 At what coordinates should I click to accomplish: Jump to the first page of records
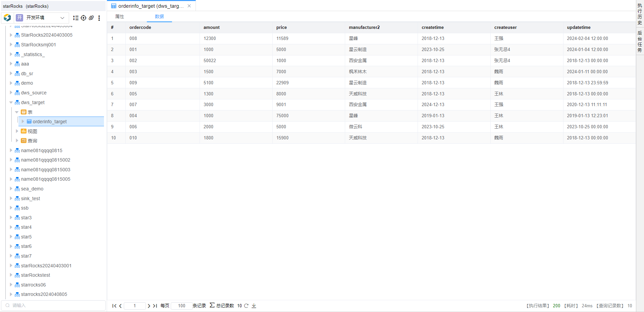pyautogui.click(x=114, y=306)
